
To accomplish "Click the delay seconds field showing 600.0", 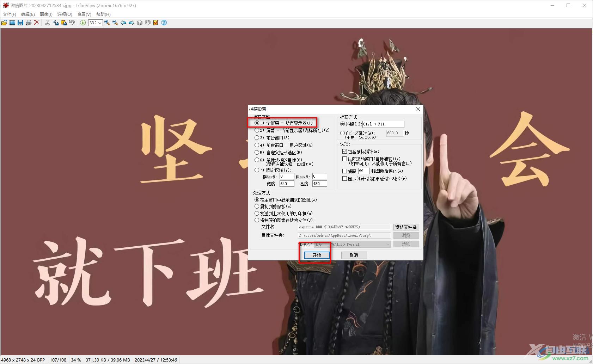I will 395,133.
